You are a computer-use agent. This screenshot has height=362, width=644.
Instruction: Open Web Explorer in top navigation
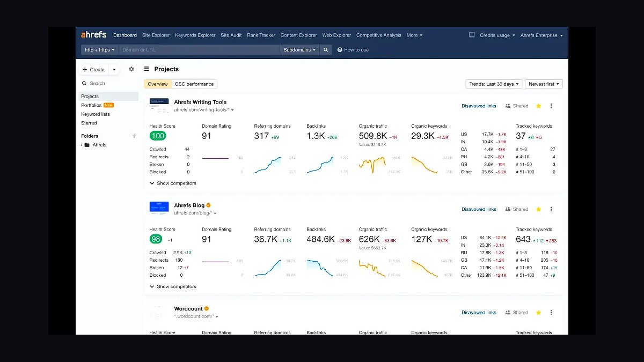pos(336,35)
